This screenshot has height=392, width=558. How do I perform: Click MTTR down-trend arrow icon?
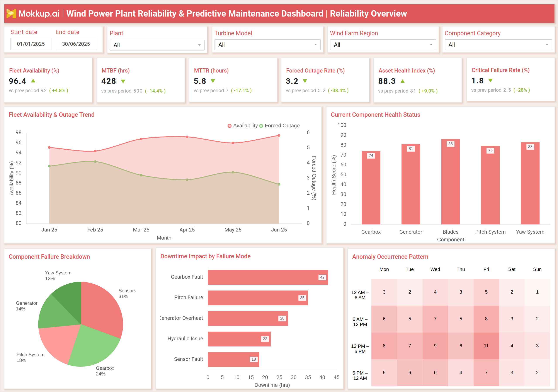coord(213,81)
